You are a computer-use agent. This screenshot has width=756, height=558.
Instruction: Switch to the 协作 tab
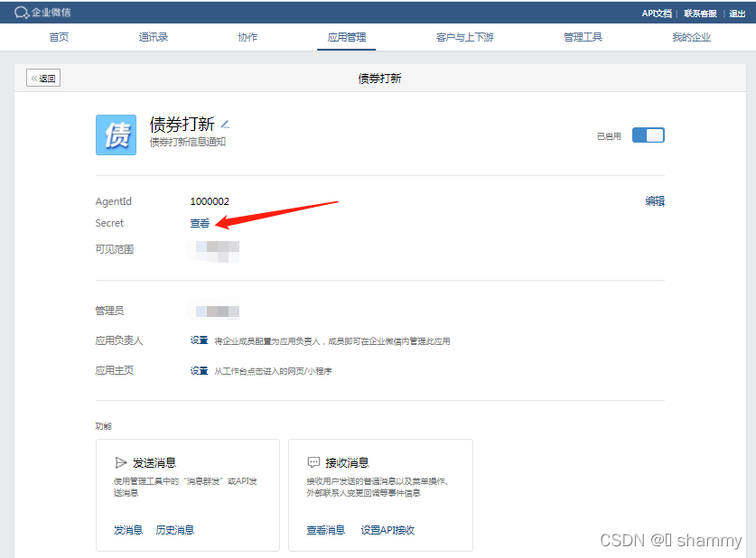pos(247,37)
